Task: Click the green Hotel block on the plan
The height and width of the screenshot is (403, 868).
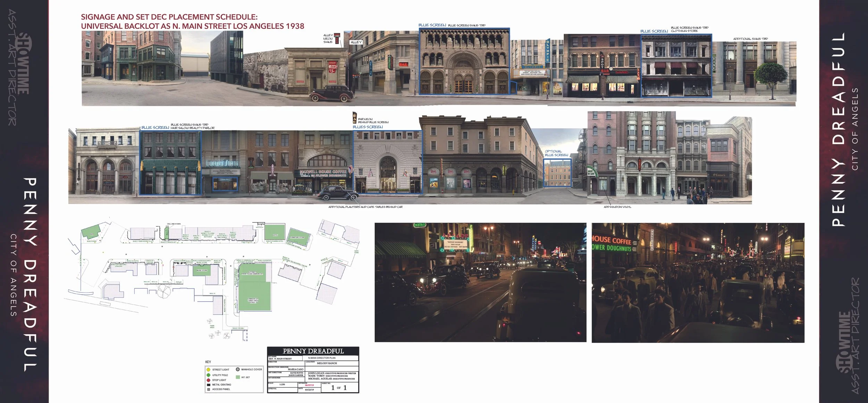Action: click(x=275, y=232)
